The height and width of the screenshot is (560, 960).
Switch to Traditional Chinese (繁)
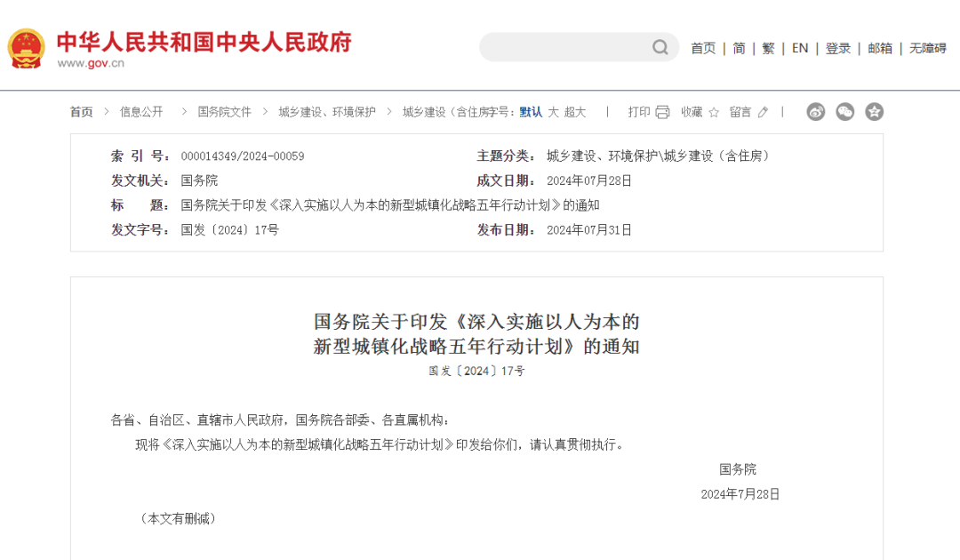(x=768, y=48)
